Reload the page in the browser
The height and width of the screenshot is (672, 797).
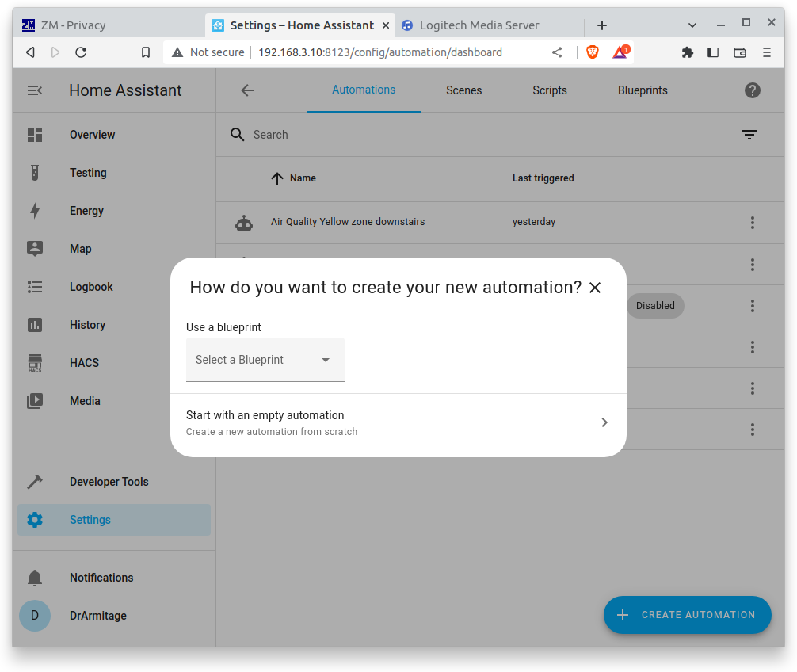point(81,52)
